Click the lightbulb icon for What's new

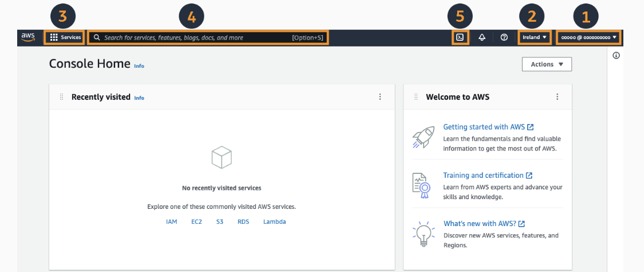(x=423, y=234)
